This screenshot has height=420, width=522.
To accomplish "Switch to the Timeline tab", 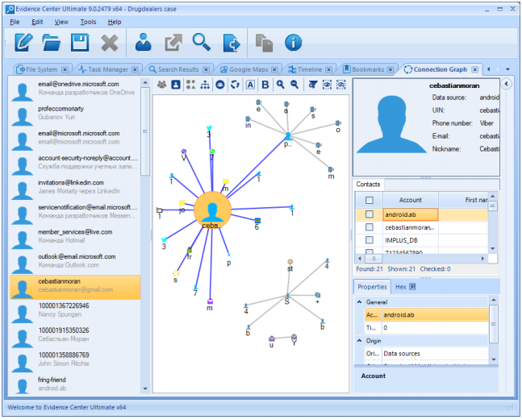I will [310, 69].
